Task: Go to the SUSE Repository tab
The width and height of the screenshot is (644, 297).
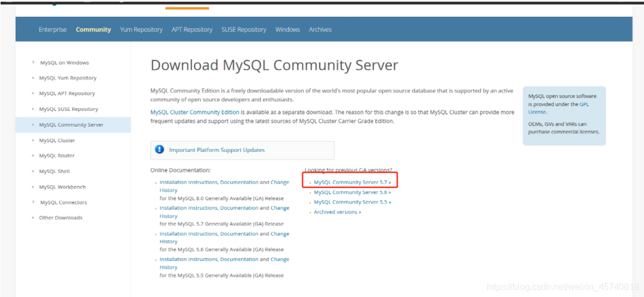Action: pyautogui.click(x=244, y=30)
